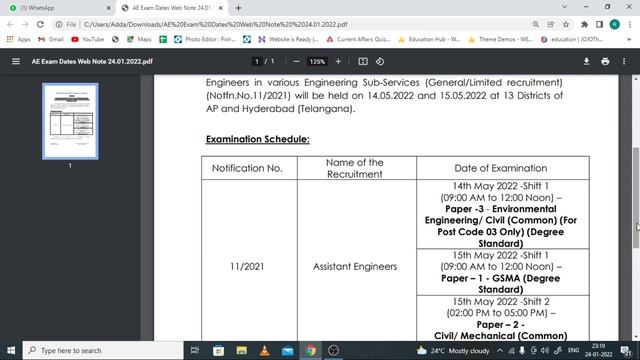Share this page icon in address bar
This screenshot has height=360, width=640.
point(551,24)
